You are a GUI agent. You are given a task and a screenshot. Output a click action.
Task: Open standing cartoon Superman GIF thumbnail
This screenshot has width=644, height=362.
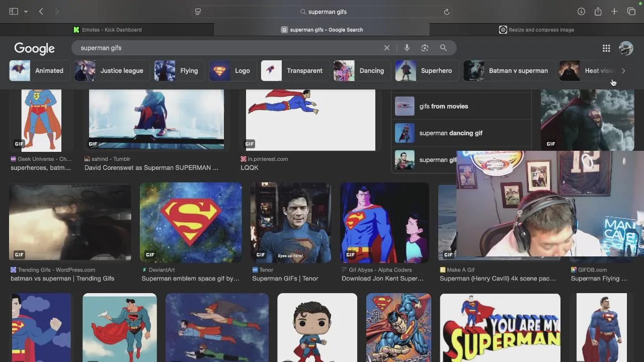point(42,120)
